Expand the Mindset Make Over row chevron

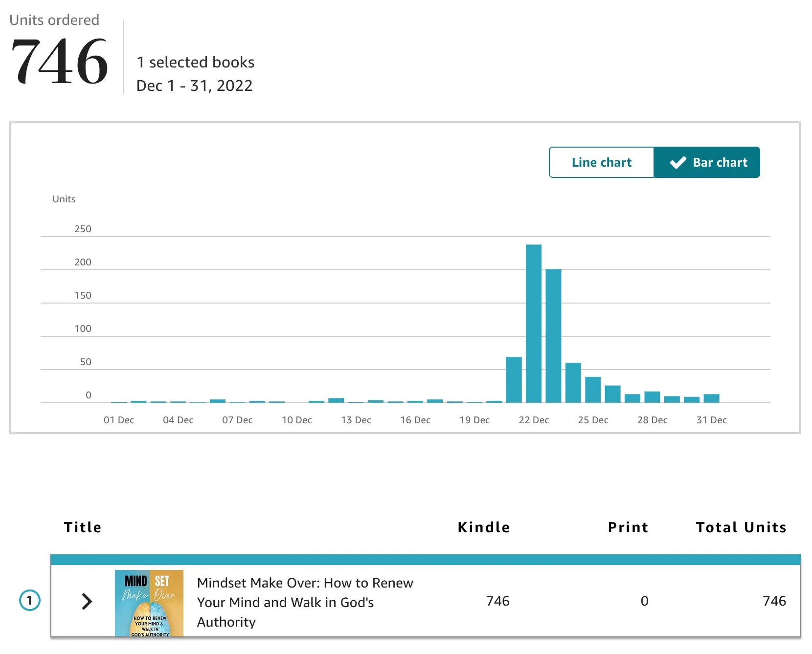click(87, 601)
